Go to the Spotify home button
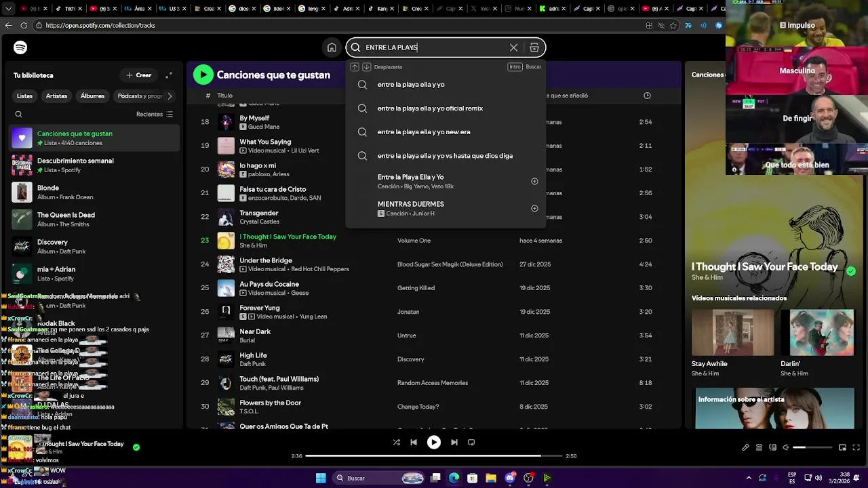The width and height of the screenshot is (868, 488). 332,47
